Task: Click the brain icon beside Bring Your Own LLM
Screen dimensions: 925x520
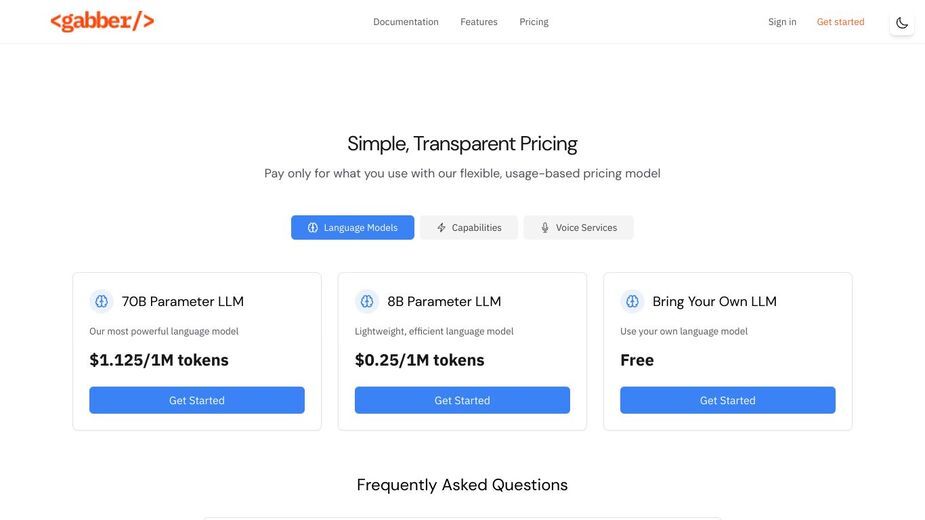Action: point(632,302)
